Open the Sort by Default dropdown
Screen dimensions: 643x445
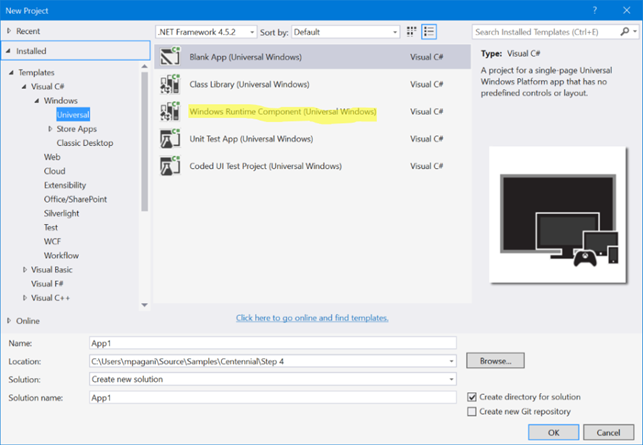click(345, 32)
